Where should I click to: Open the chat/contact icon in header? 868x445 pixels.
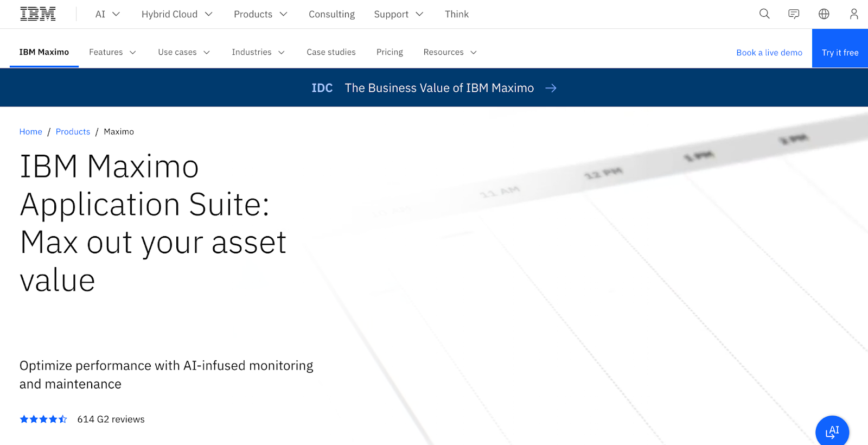pos(794,14)
